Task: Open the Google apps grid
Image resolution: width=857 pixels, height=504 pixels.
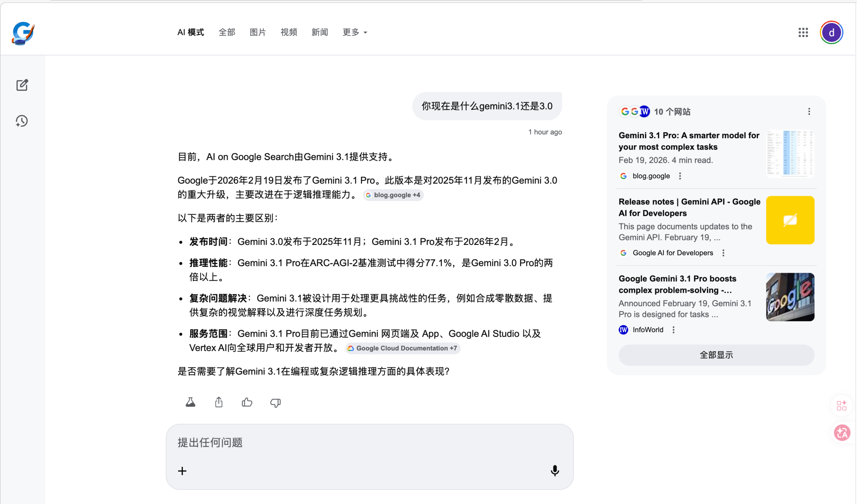Action: [x=803, y=32]
